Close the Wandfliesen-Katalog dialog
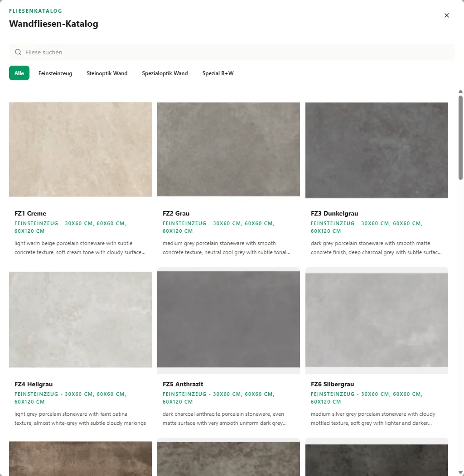Image resolution: width=464 pixels, height=476 pixels. click(x=446, y=15)
